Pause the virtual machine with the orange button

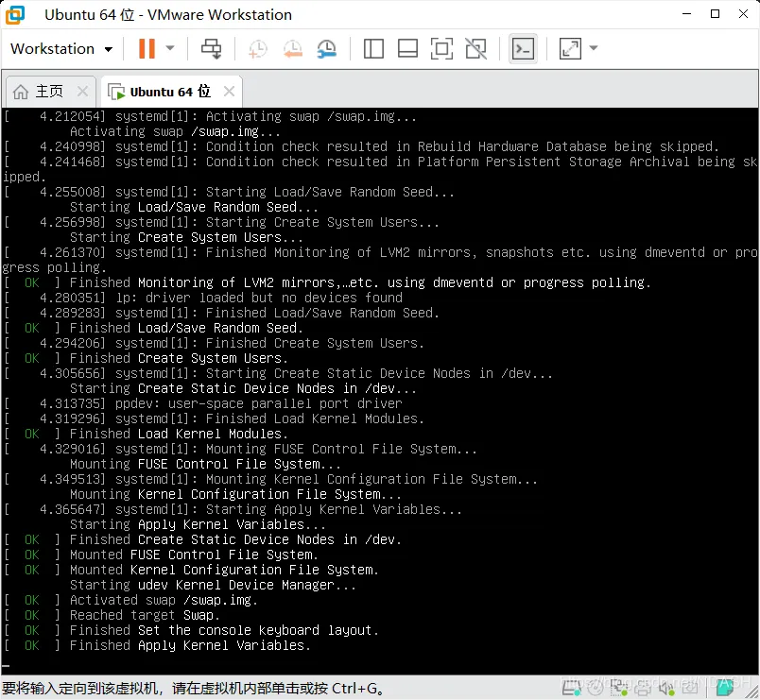click(147, 48)
